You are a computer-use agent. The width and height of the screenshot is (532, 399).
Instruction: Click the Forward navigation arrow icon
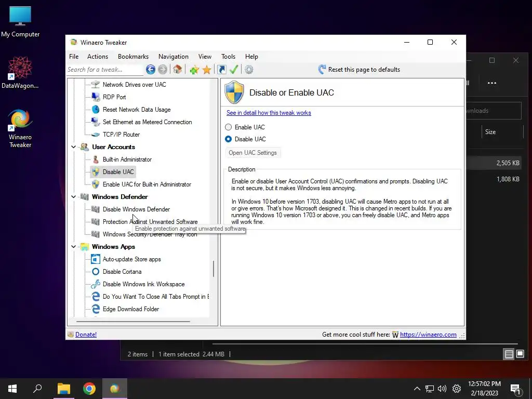coord(163,70)
